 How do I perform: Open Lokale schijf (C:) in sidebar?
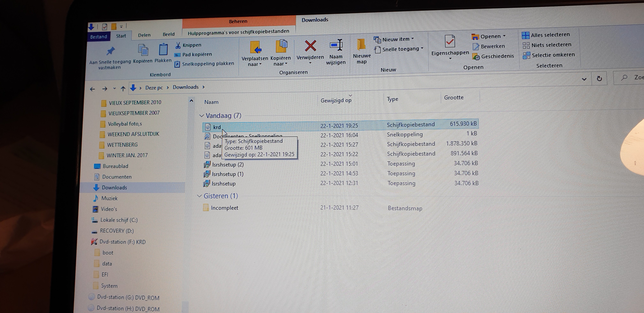pyautogui.click(x=115, y=220)
